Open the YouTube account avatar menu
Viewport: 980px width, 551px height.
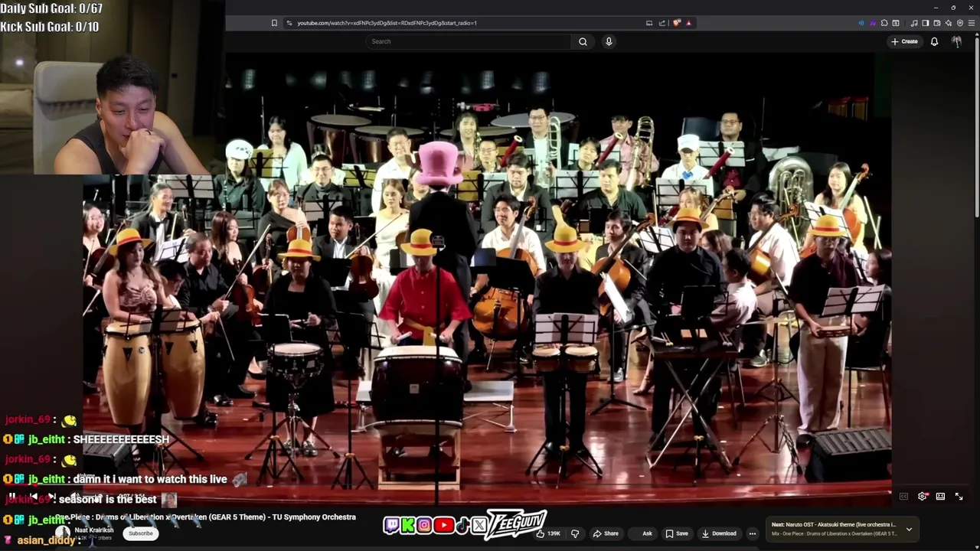point(956,41)
